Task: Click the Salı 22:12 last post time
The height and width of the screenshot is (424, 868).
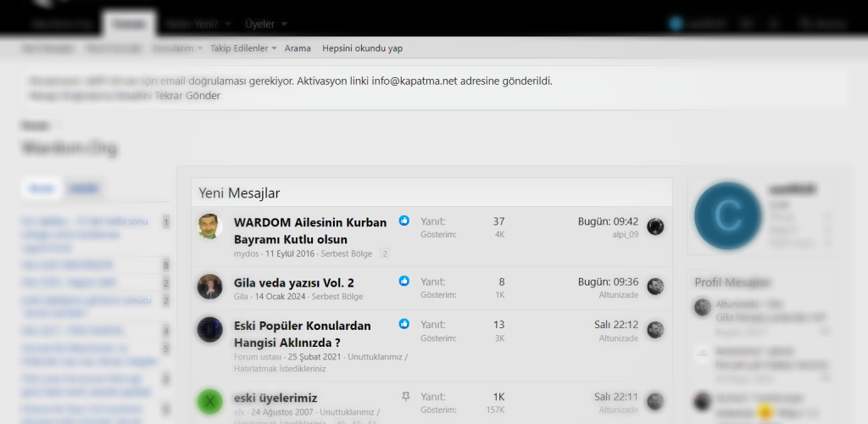Action: [616, 325]
